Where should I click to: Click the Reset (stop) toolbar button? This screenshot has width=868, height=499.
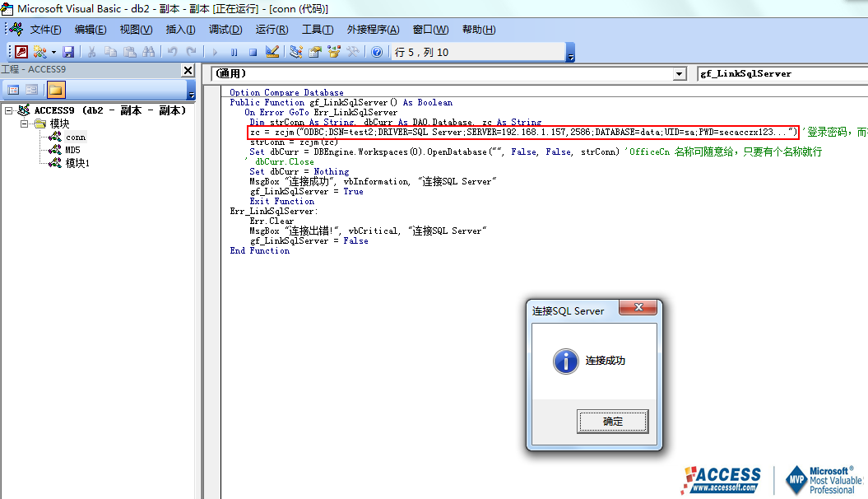point(253,52)
